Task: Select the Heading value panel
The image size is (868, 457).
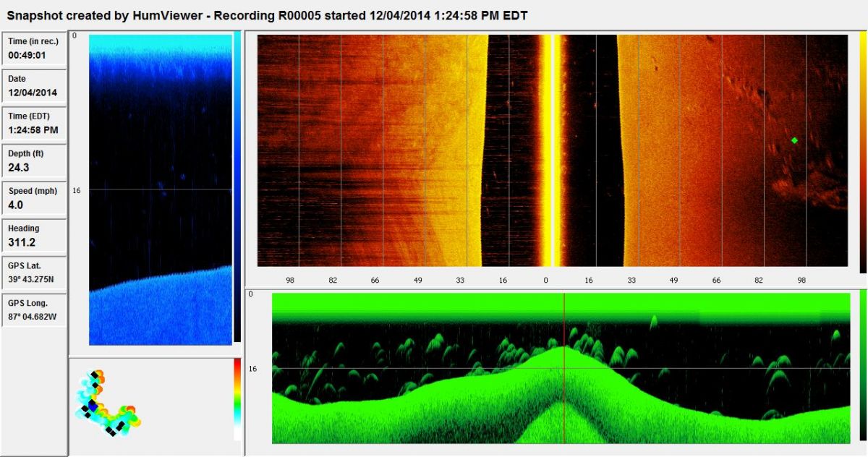Action: [33, 236]
